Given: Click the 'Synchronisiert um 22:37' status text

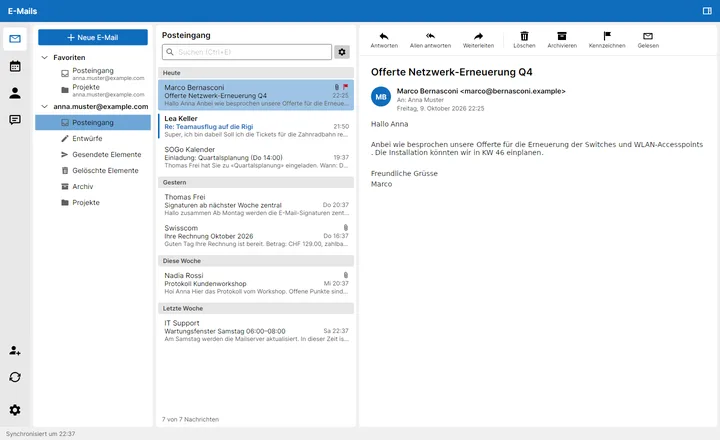Looking at the screenshot, I should [40, 434].
